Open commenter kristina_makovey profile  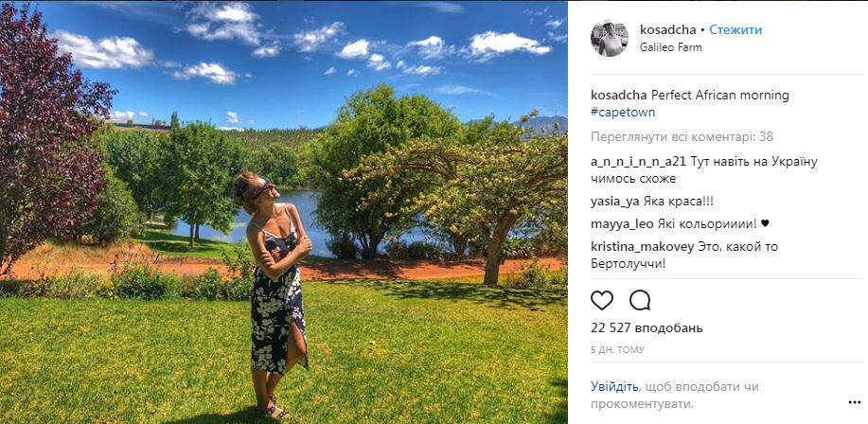642,247
